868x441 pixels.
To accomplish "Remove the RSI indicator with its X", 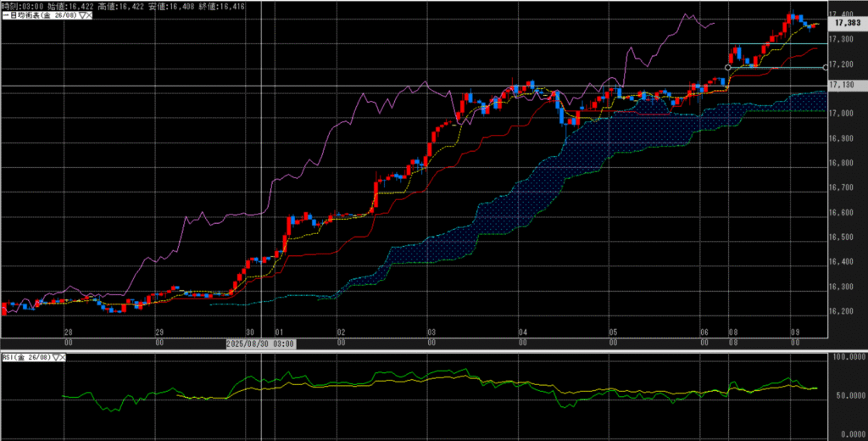I will point(64,358).
